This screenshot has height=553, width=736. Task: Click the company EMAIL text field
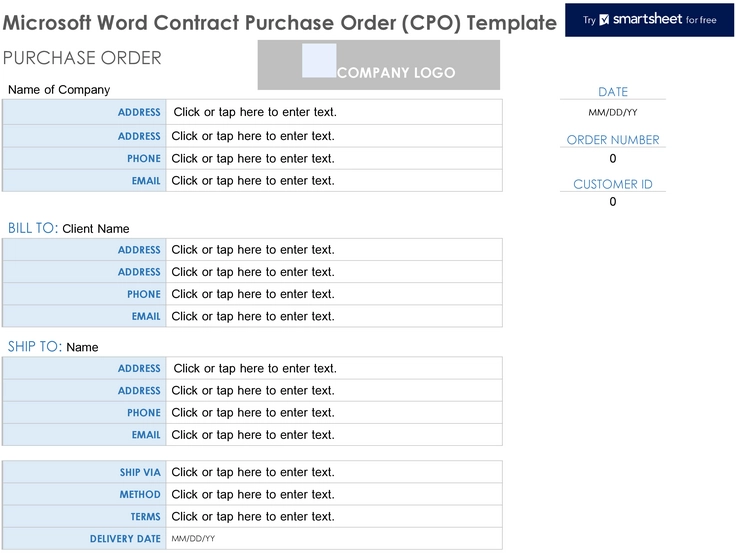click(334, 181)
